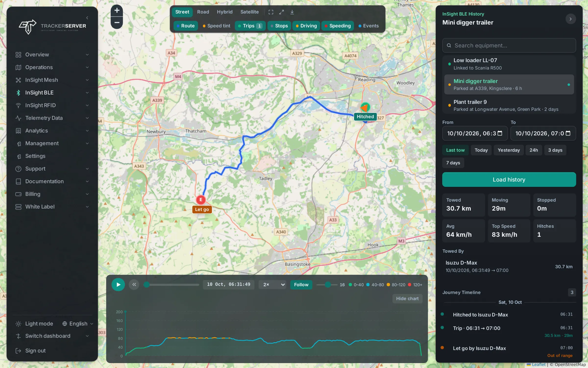Collapse the sidebar with the chevron

87,18
